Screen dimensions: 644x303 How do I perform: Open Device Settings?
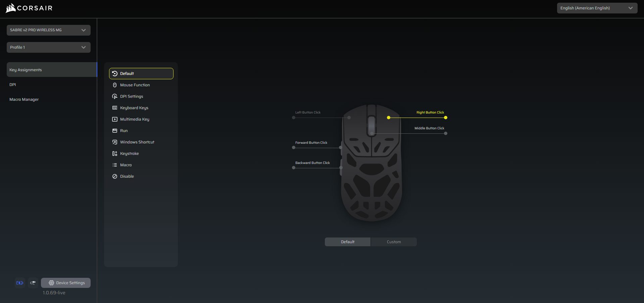pyautogui.click(x=66, y=283)
